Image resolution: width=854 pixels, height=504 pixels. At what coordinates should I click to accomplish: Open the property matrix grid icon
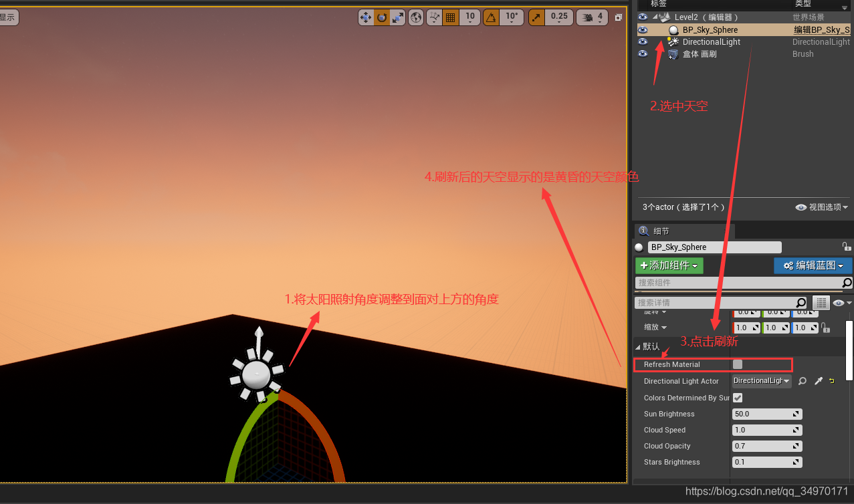click(821, 303)
